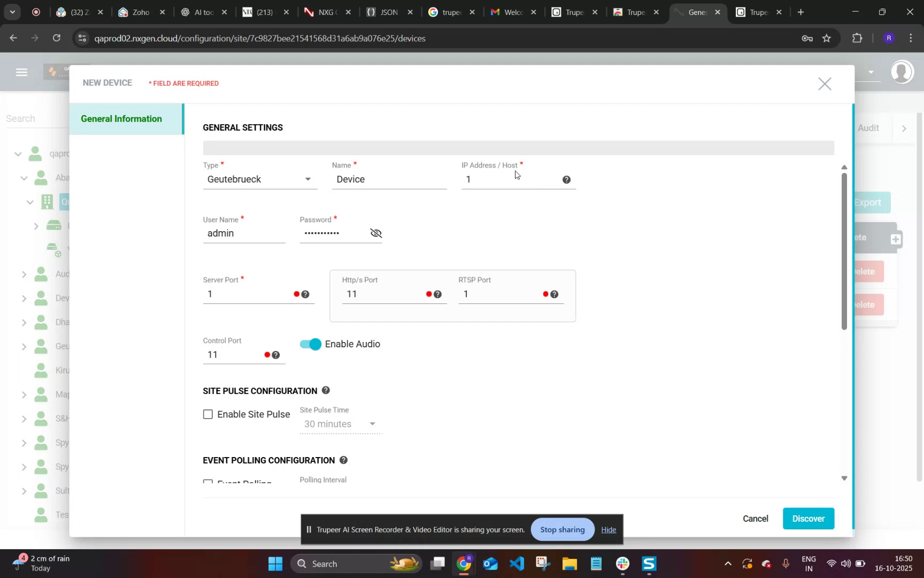Viewport: 924px width, 578px height.
Task: Click the Http/s Port help icon
Action: (x=438, y=294)
